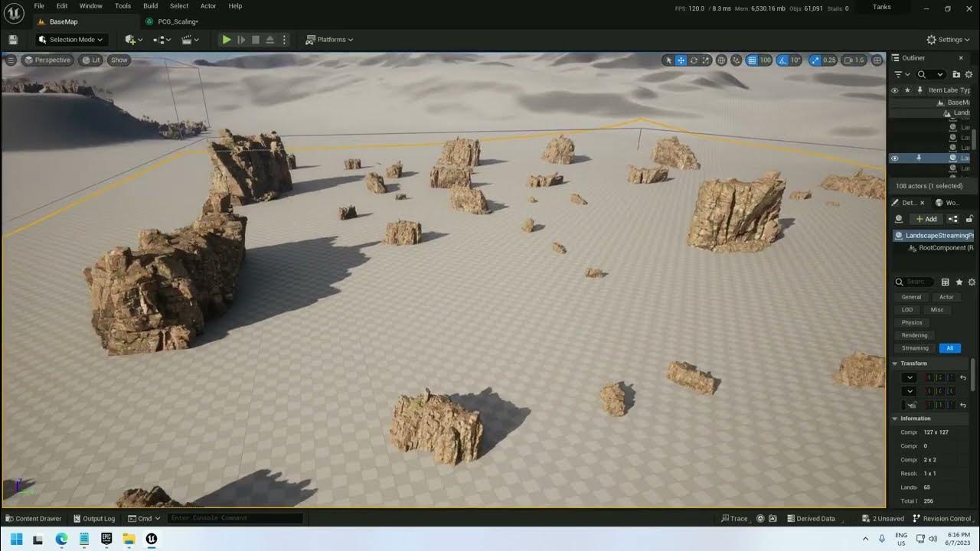Open the rotation snap value 10°
The width and height of the screenshot is (980, 551).
coord(795,60)
